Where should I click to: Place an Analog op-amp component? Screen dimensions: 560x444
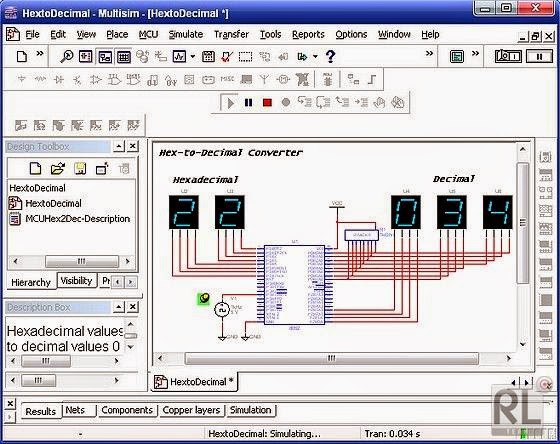coord(95,79)
